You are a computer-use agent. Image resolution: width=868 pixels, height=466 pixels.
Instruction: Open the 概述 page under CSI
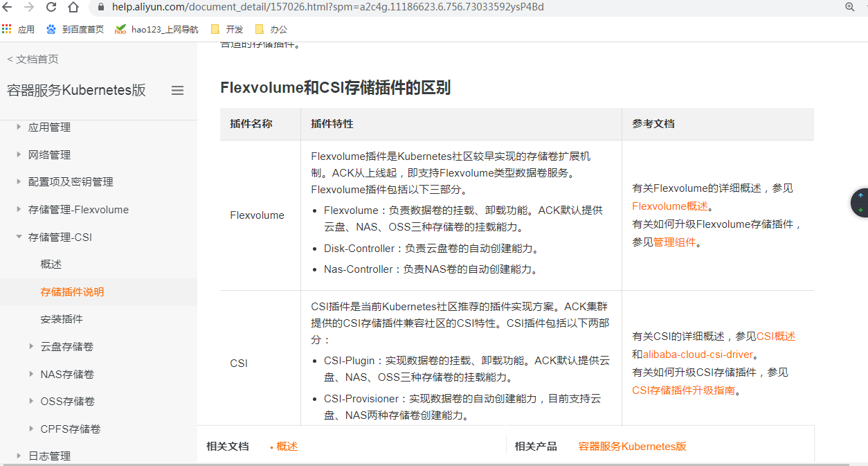(x=51, y=264)
